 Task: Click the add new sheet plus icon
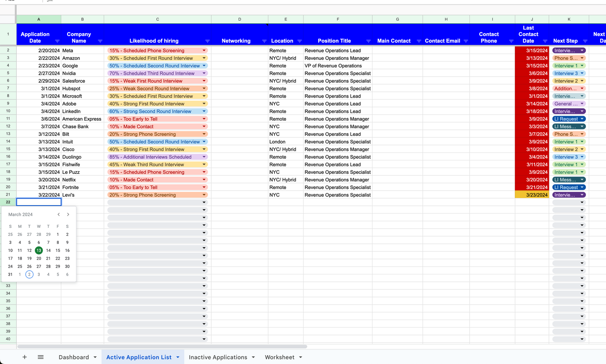(24, 357)
